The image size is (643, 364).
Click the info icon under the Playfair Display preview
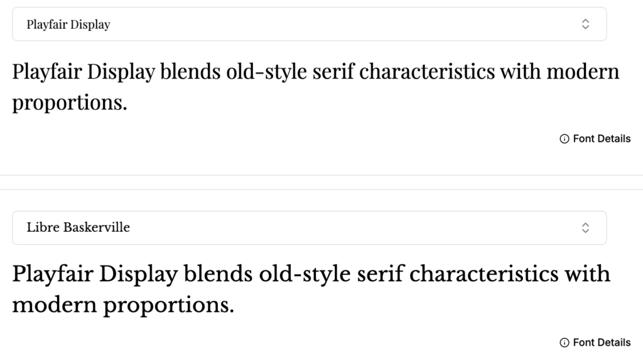point(564,139)
